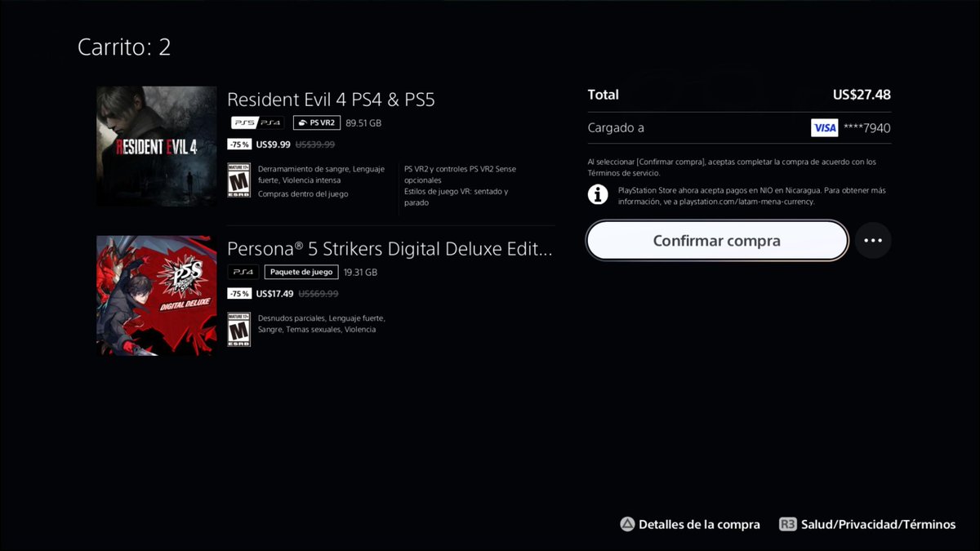980x551 pixels.
Task: Click the Desnudos parciales content descriptor text
Action: pyautogui.click(x=321, y=324)
